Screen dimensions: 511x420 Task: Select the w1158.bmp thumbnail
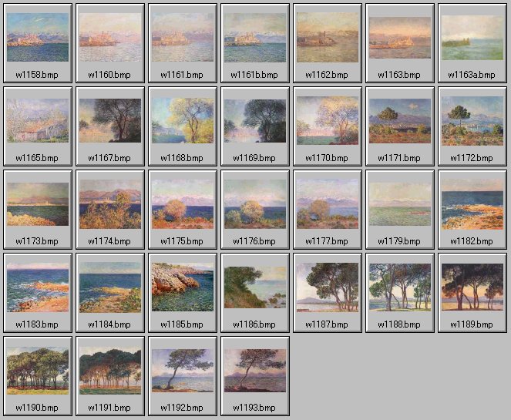click(38, 40)
